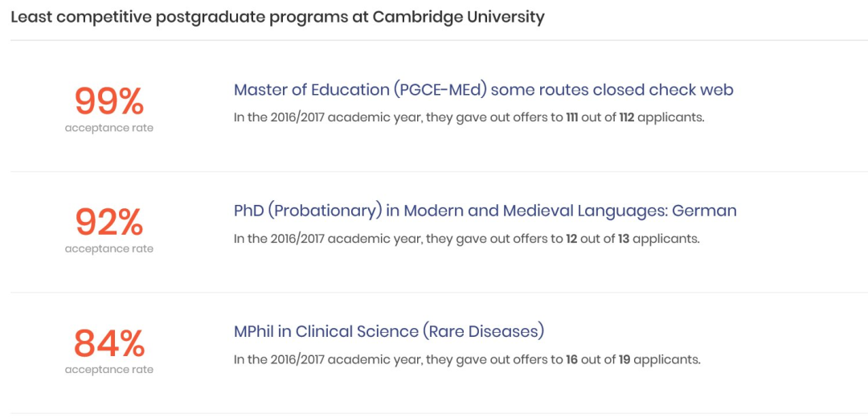Click the bold number 13 in German row
Image resolution: width=868 pixels, height=418 pixels.
[x=624, y=240]
